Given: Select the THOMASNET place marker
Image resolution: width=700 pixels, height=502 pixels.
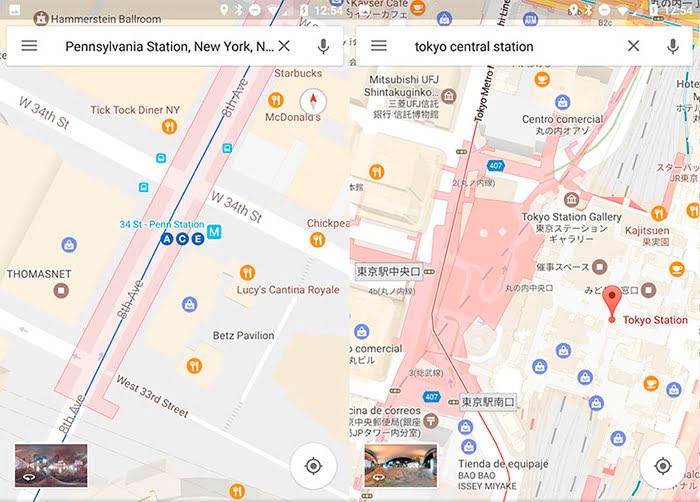Looking at the screenshot, I should 61,290.
